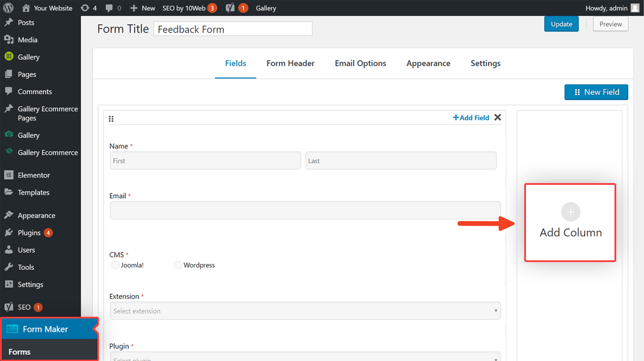Click the Plugins icon in sidebar

click(9, 233)
